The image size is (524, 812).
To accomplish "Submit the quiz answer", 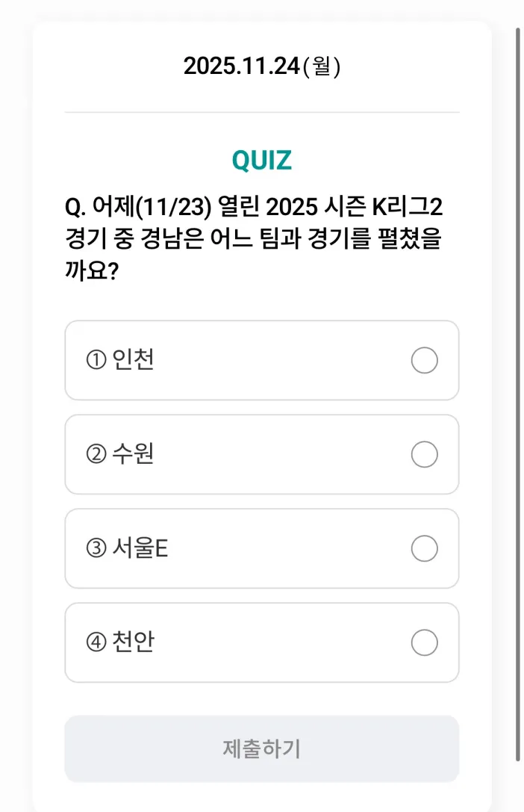I will click(261, 748).
